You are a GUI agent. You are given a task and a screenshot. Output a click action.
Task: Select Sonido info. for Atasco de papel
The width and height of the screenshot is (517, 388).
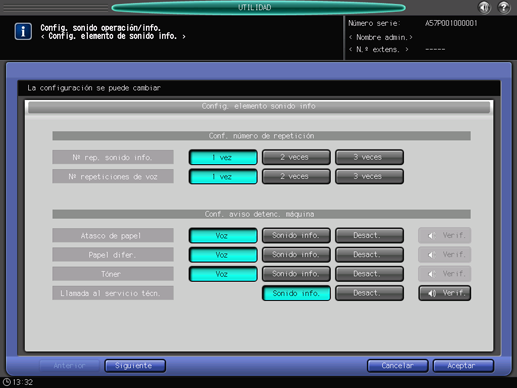coord(296,236)
